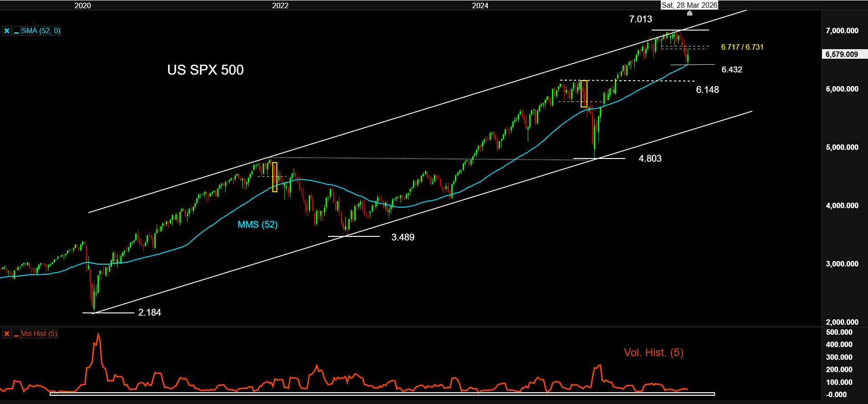Click the 4,000.000 price axis label

click(842, 205)
